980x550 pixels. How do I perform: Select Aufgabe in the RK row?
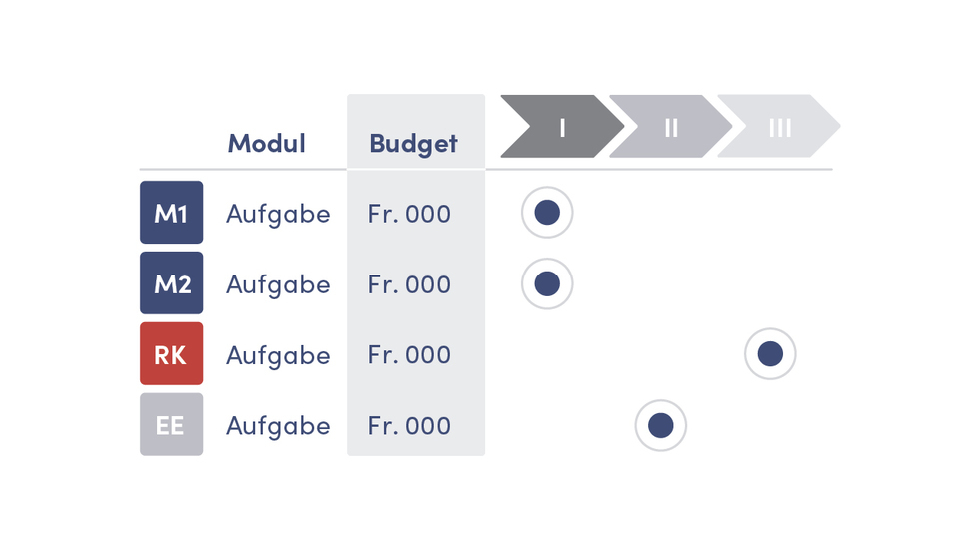pyautogui.click(x=278, y=355)
